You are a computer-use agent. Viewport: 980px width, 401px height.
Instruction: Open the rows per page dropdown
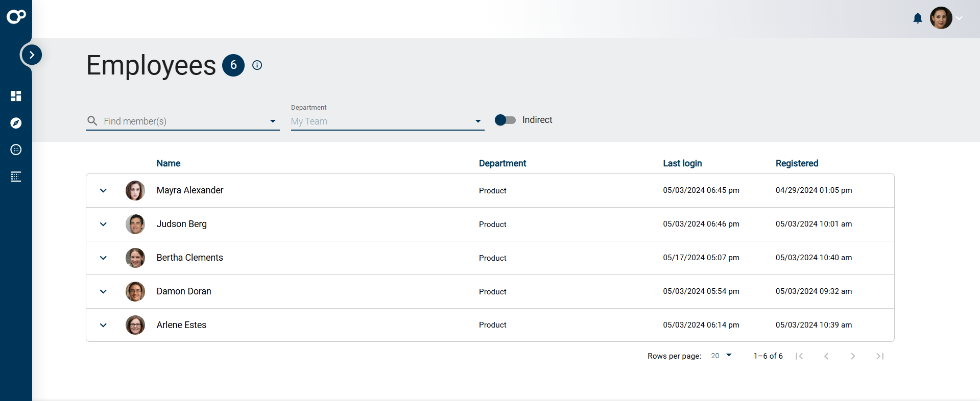click(x=721, y=356)
